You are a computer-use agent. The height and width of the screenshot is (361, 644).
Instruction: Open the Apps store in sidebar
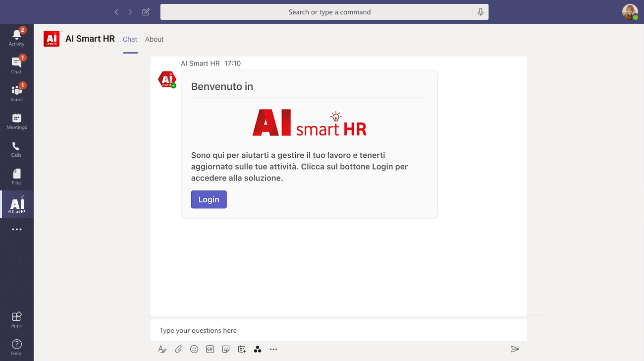[16, 319]
